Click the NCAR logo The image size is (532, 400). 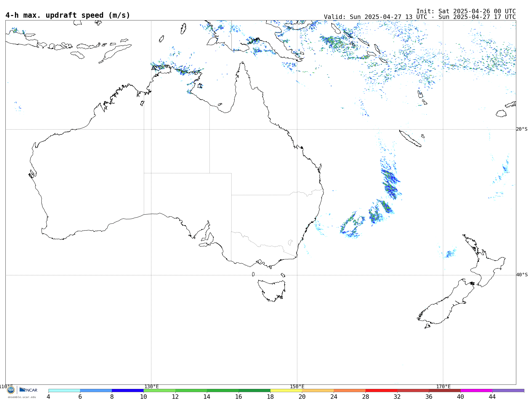(28, 390)
